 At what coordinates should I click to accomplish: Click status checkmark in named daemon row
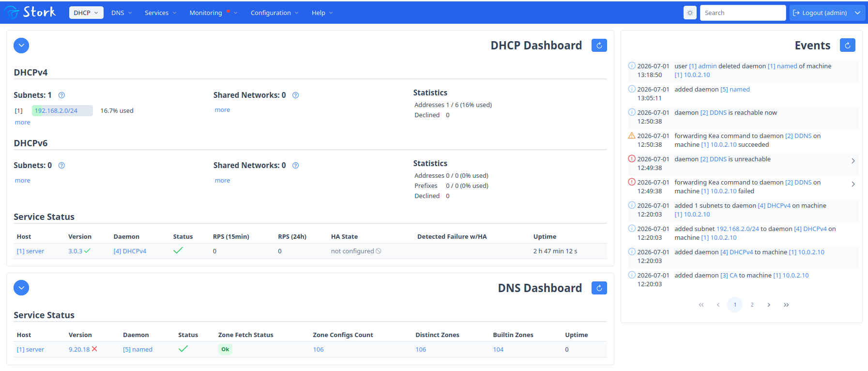pos(183,349)
